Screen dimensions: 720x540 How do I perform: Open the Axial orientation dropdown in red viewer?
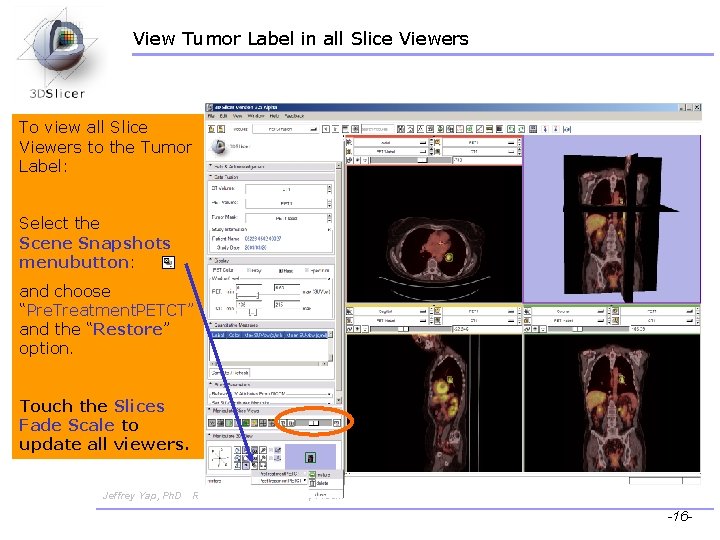[x=389, y=142]
